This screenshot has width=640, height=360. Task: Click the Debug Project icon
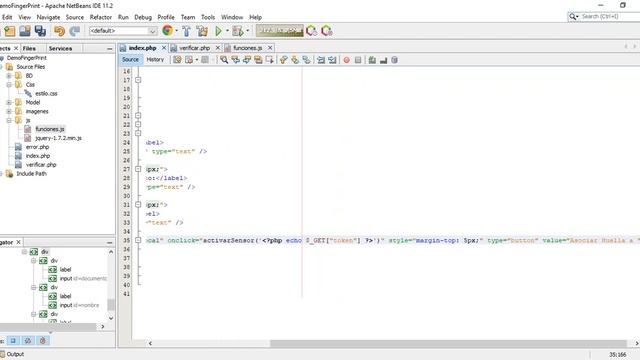tap(238, 31)
